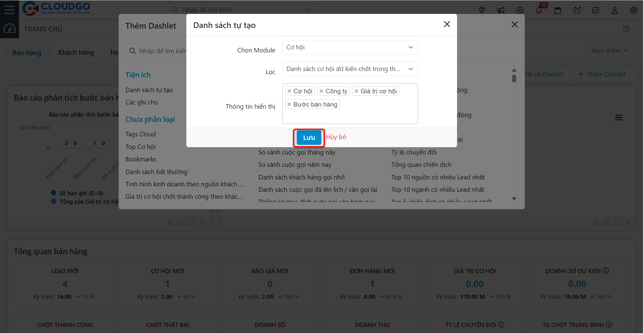Open the analytics chart icon
Viewport: 644px width, 333px height.
577,10
